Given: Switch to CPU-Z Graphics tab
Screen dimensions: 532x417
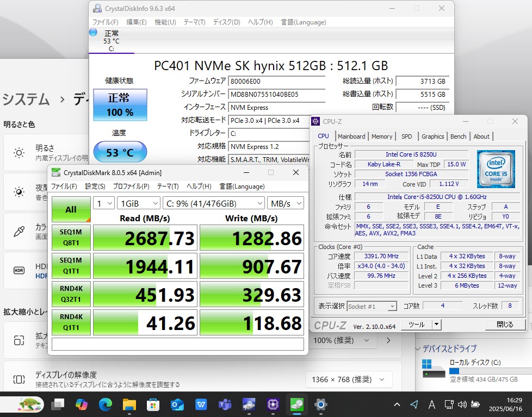Looking at the screenshot, I should (x=432, y=136).
